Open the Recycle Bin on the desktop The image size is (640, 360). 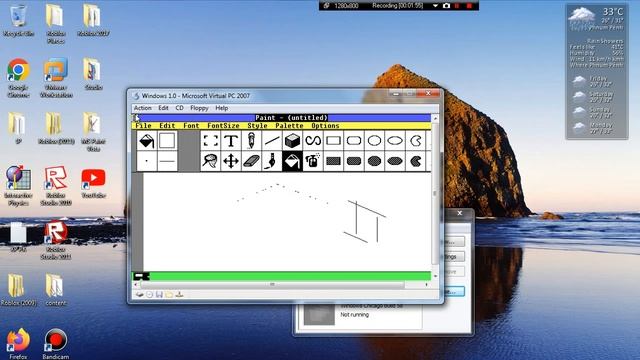(x=18, y=20)
